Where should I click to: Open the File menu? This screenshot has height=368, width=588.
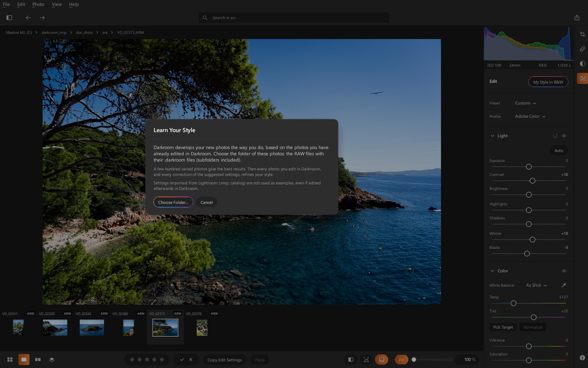pos(6,4)
